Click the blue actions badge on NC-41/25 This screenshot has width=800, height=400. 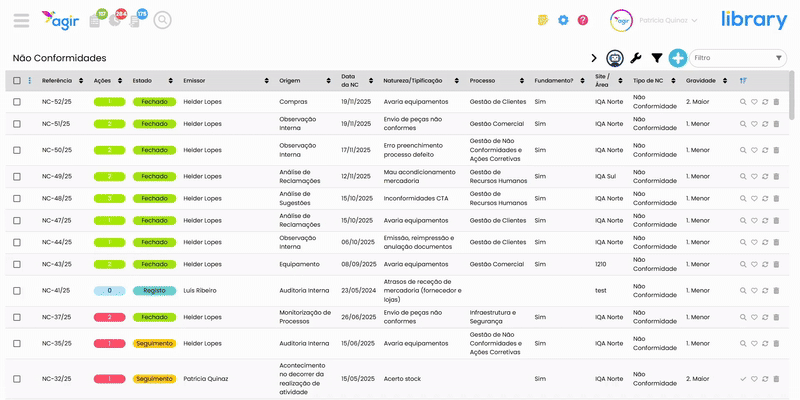click(109, 290)
